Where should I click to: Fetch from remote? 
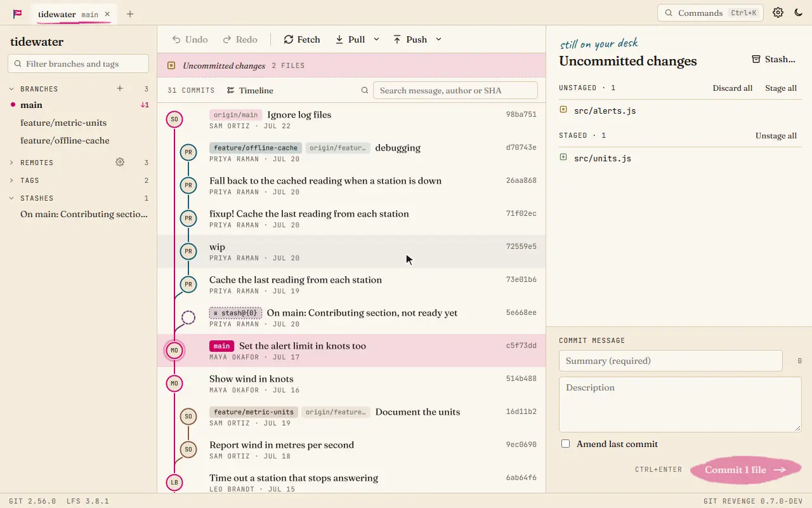pyautogui.click(x=302, y=39)
